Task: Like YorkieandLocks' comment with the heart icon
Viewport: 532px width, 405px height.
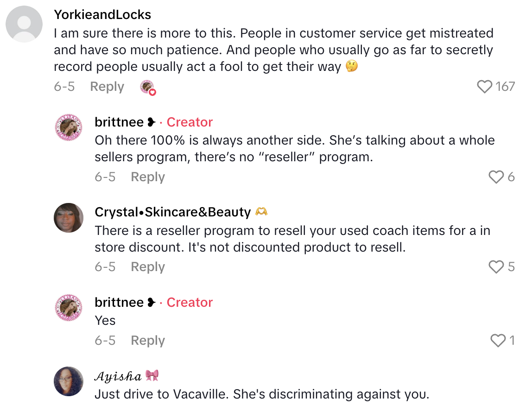Action: pyautogui.click(x=485, y=86)
